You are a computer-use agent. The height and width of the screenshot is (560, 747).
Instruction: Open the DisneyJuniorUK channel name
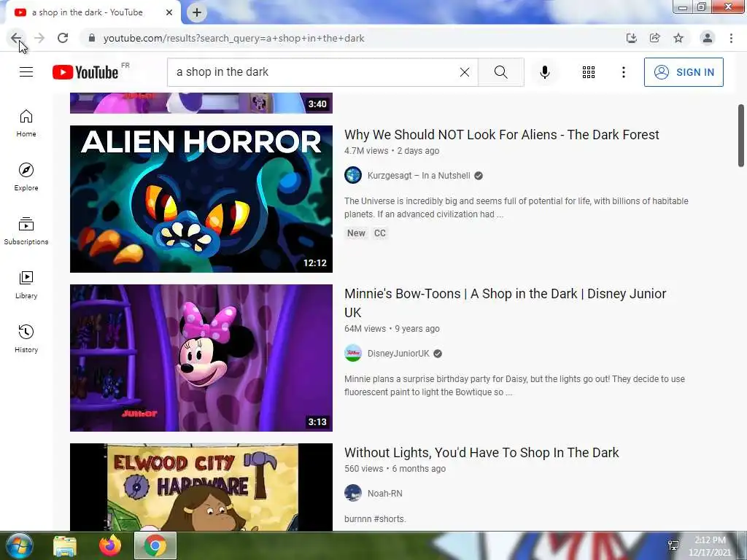[x=398, y=354]
